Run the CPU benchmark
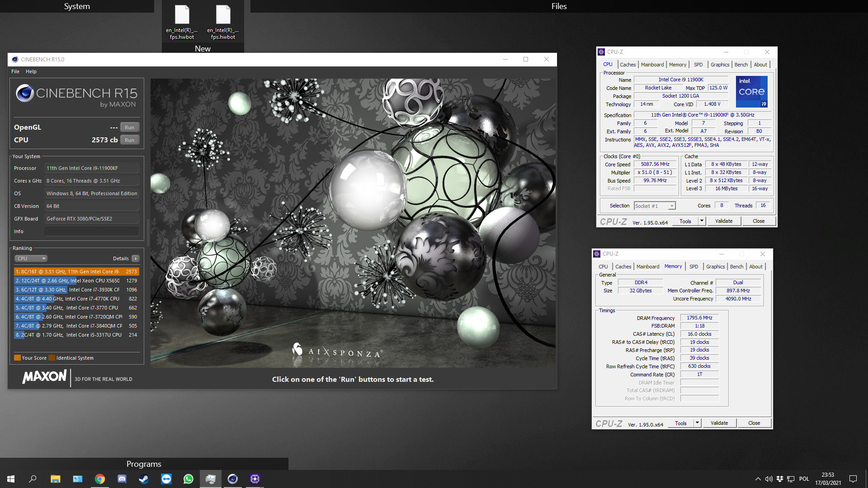Viewport: 868px width, 488px height. click(129, 140)
